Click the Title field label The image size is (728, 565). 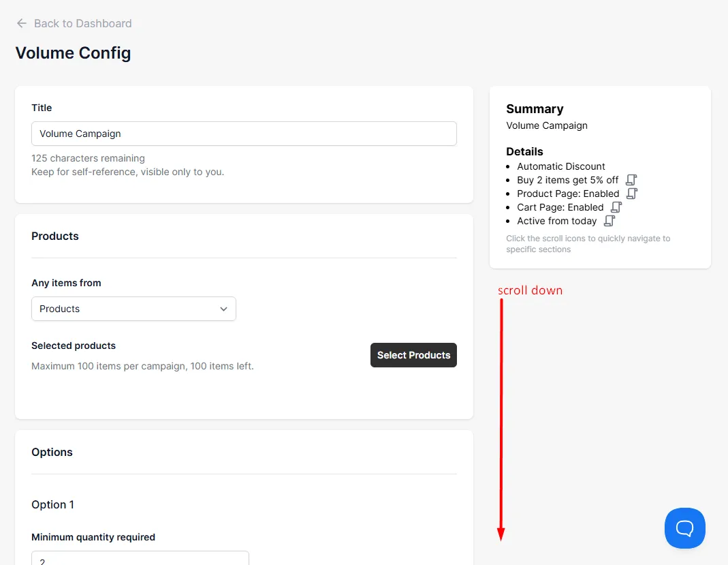pos(42,108)
